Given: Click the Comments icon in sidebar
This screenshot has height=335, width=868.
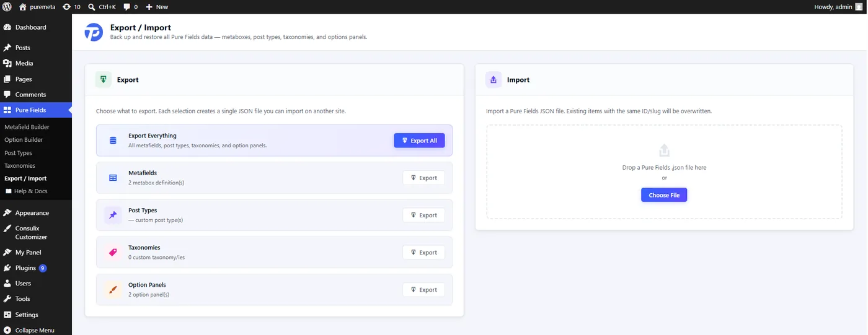Looking at the screenshot, I should pyautogui.click(x=7, y=95).
